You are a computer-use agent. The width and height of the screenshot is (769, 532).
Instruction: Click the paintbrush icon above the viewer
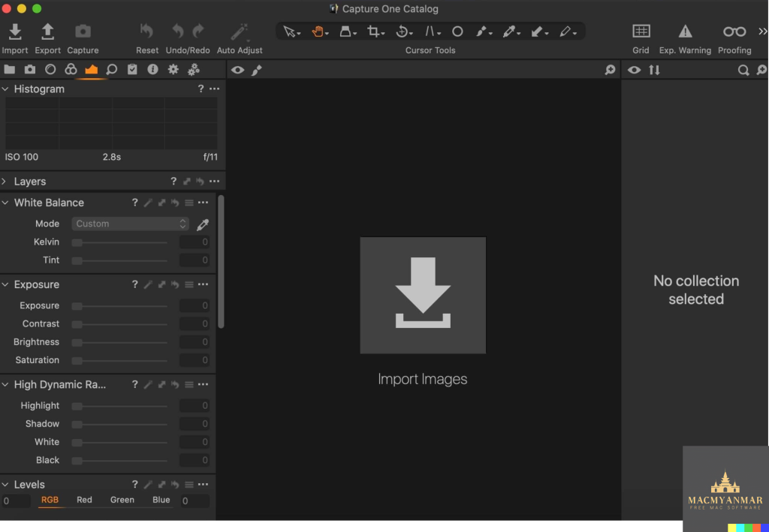[257, 70]
